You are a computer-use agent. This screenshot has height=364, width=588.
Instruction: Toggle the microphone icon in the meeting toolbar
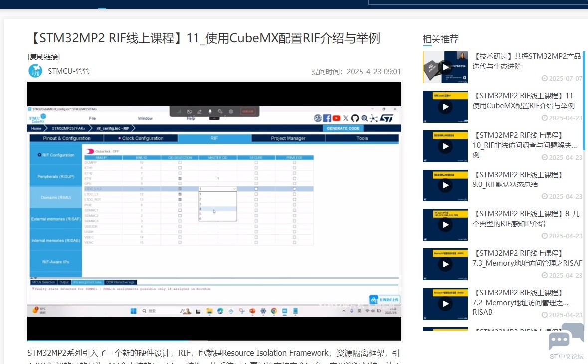click(x=210, y=111)
